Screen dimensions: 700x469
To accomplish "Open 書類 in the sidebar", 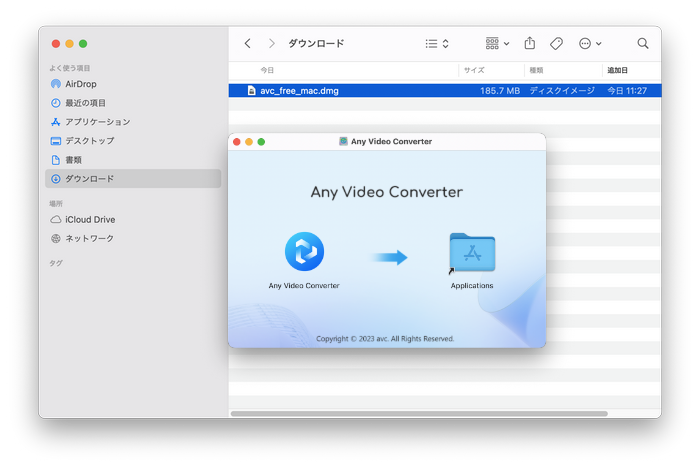I will point(133,160).
